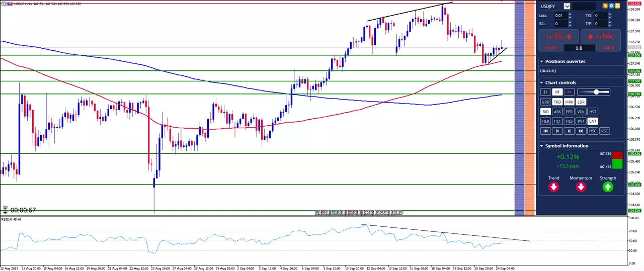Toggle the BID line button
Viewport: 644px width, 271px height.
click(545, 112)
